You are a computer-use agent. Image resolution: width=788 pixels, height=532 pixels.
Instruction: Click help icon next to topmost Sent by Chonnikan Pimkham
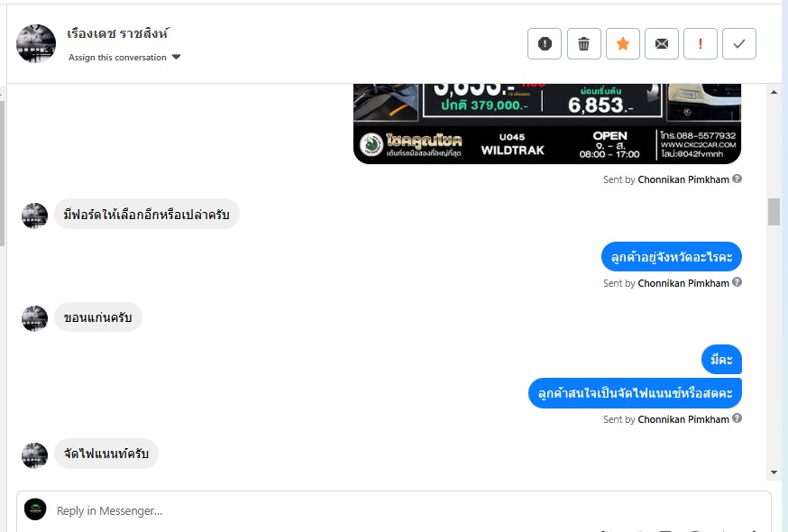(737, 179)
